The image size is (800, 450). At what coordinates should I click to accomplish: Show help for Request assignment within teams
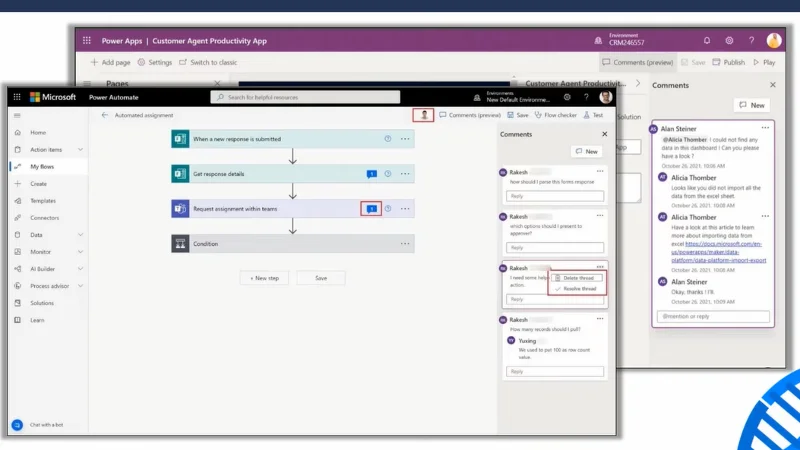point(388,209)
